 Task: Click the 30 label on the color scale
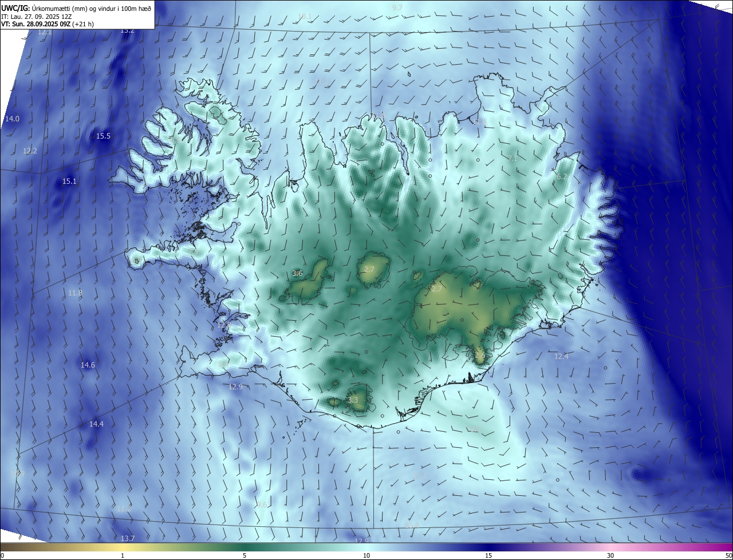(610, 555)
